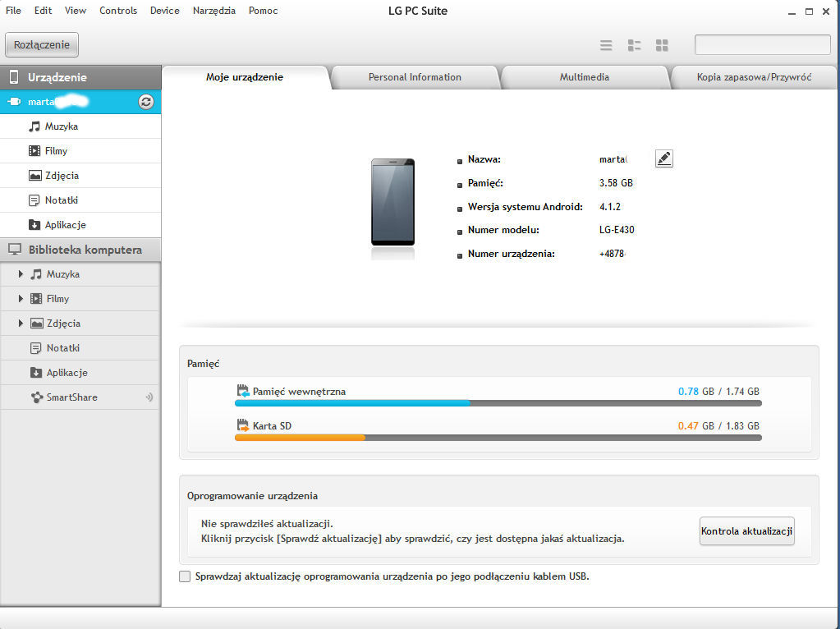This screenshot has width=840, height=629.
Task: Click the download box icon under device Aplikacje
Action: tap(34, 225)
